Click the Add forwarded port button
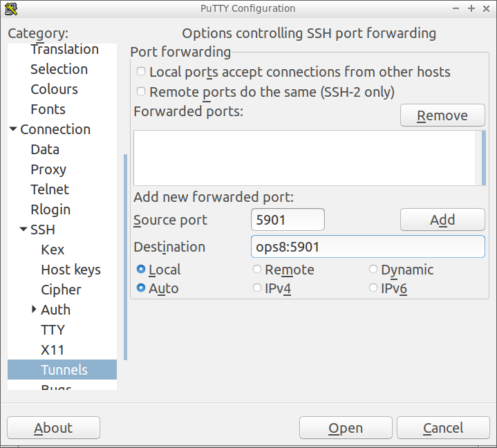This screenshot has height=448, width=497. click(x=442, y=220)
